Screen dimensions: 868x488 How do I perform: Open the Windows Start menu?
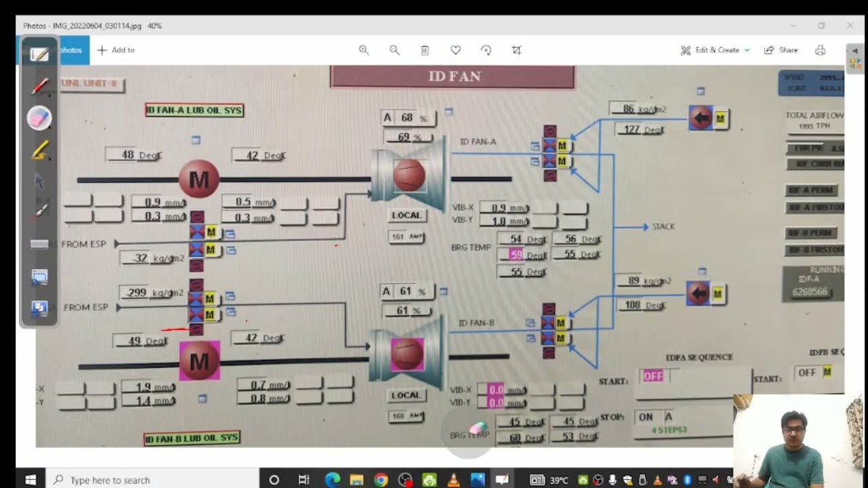click(30, 480)
